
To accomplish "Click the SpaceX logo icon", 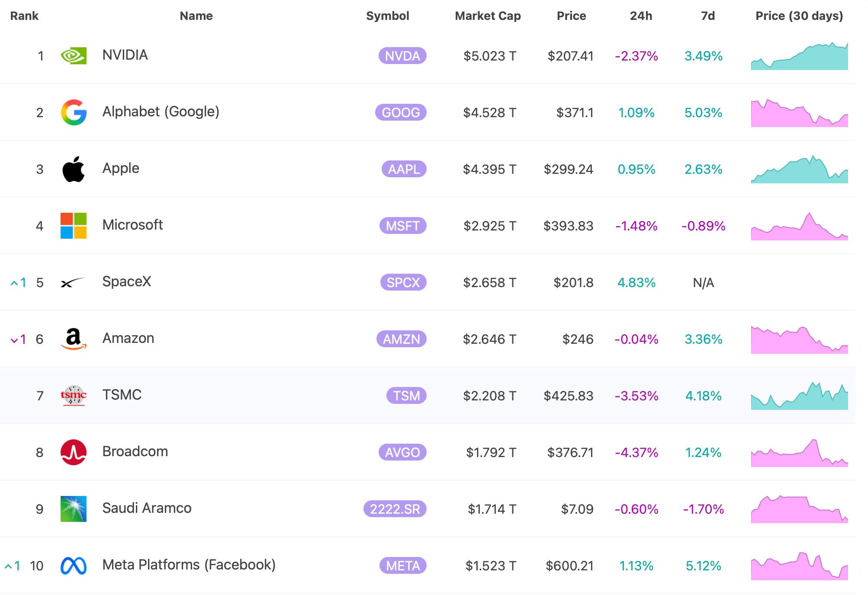I will (x=73, y=282).
